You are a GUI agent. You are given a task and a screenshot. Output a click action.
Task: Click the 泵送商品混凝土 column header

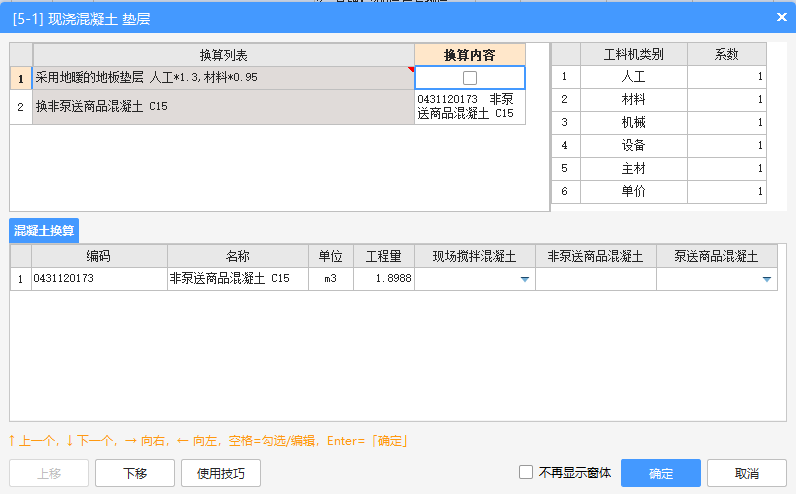click(717, 256)
